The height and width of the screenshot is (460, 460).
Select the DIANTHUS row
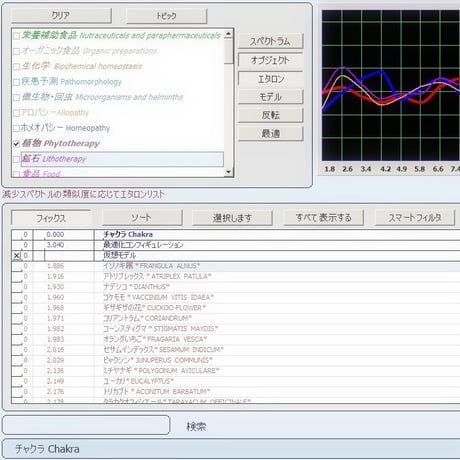click(x=235, y=287)
